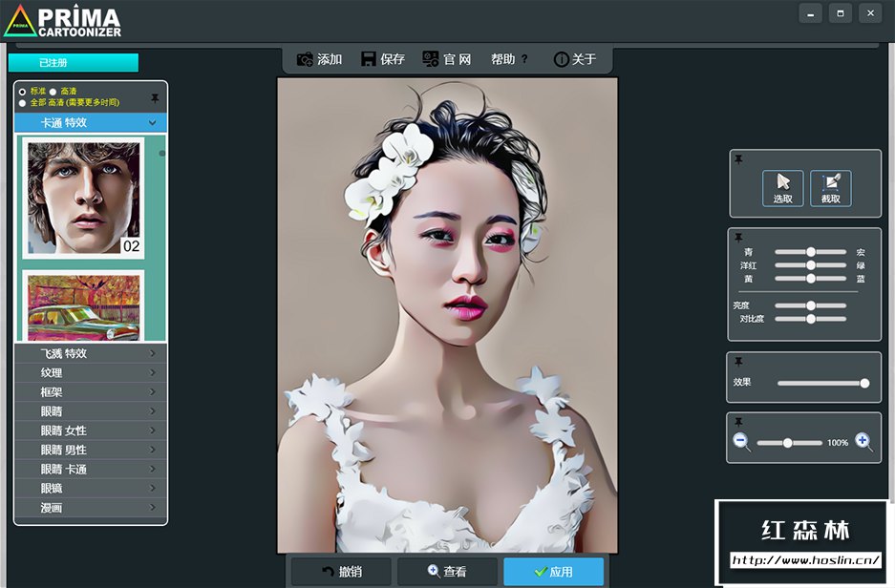Image resolution: width=895 pixels, height=588 pixels.
Task: Click the 查看 preview button
Action: (447, 572)
